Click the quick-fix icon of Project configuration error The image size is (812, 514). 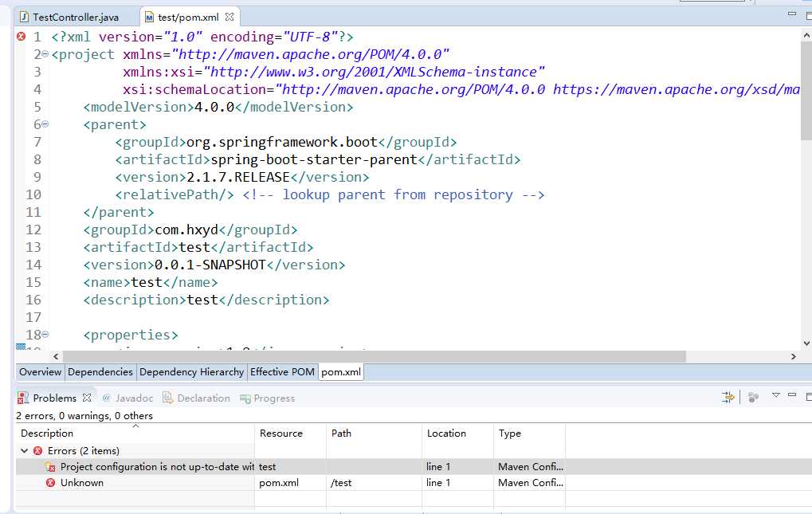click(50, 467)
